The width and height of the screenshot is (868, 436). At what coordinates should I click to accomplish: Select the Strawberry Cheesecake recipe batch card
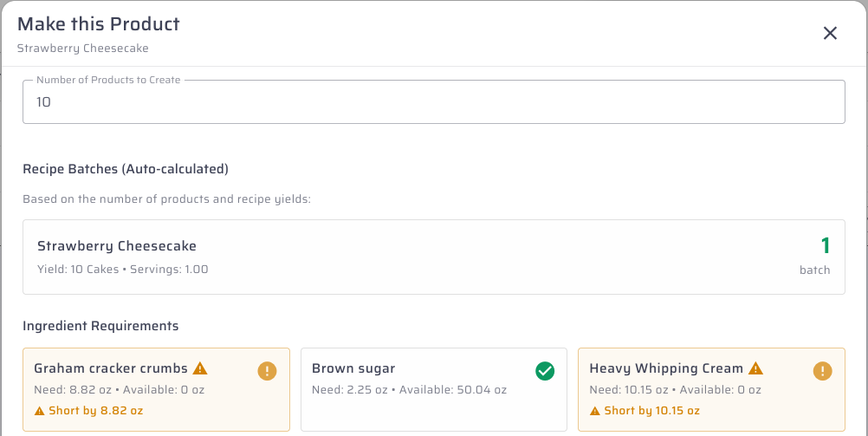click(433, 257)
